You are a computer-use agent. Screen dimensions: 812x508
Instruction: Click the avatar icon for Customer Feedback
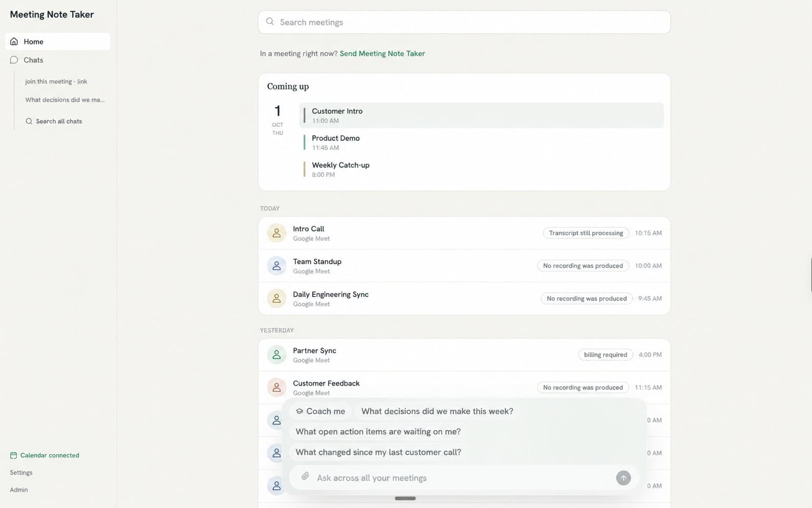click(x=276, y=388)
